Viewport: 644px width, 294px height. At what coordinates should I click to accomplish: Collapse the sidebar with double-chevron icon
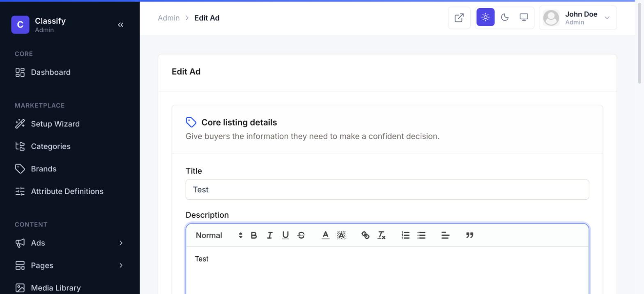[x=120, y=25]
